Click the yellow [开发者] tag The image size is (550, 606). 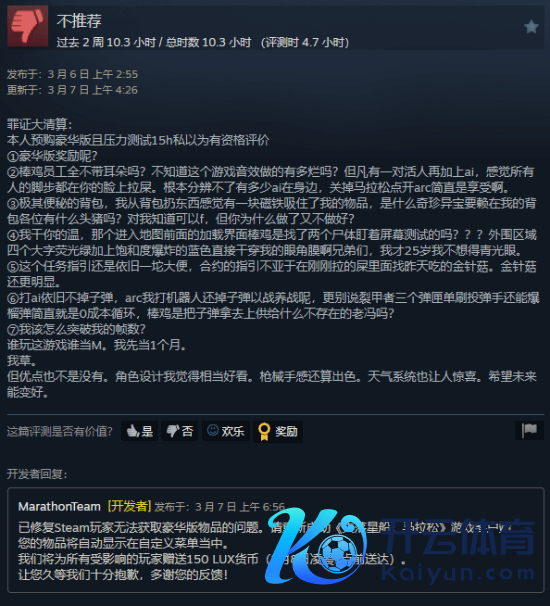coord(129,506)
